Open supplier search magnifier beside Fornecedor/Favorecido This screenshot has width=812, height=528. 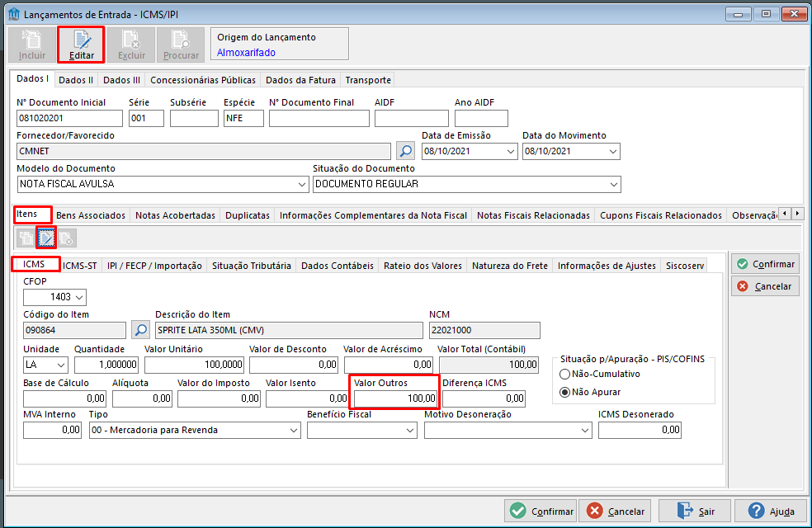pos(406,151)
